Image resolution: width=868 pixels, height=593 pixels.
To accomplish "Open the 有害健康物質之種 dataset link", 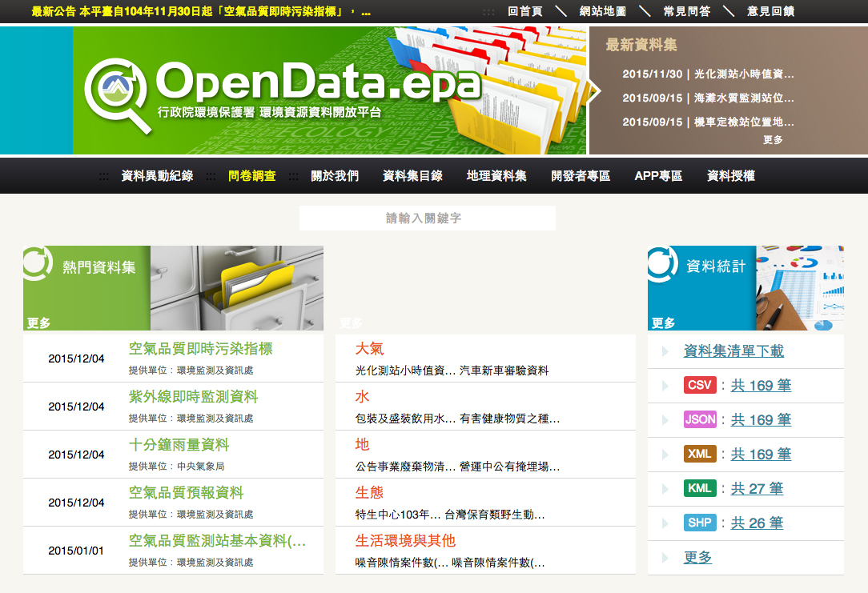I will tap(509, 419).
